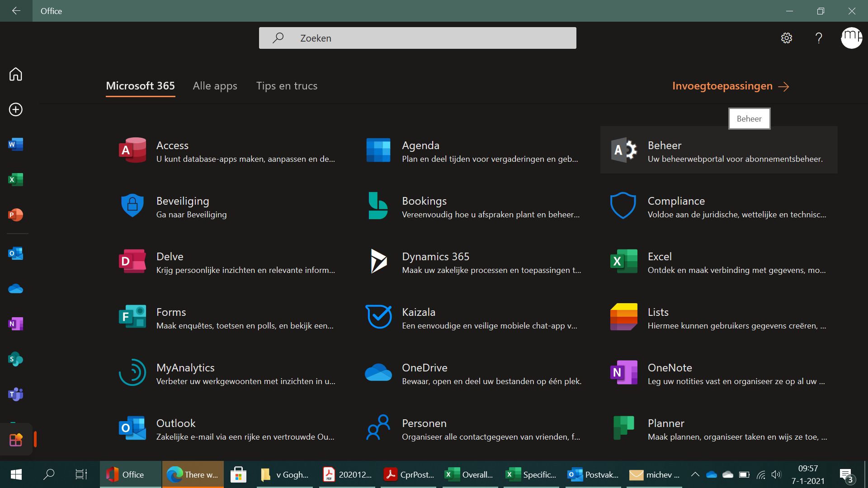This screenshot has width=868, height=488.
Task: Open the Bookings app icon
Action: (378, 206)
